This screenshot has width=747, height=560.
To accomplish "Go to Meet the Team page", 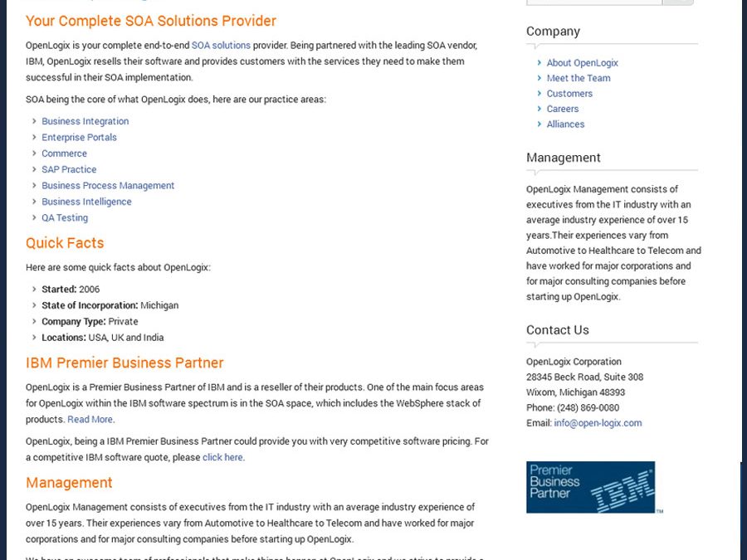I will pos(579,78).
